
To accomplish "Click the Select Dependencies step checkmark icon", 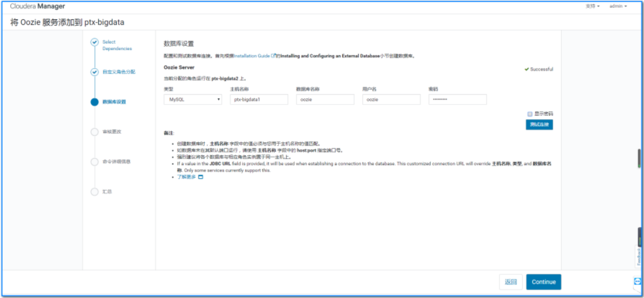I will tap(95, 42).
